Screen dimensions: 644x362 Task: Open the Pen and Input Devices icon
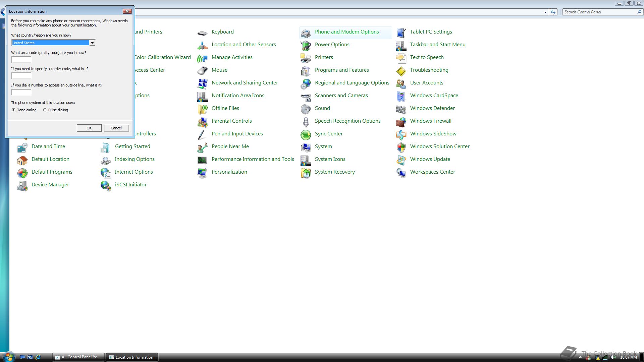(202, 135)
